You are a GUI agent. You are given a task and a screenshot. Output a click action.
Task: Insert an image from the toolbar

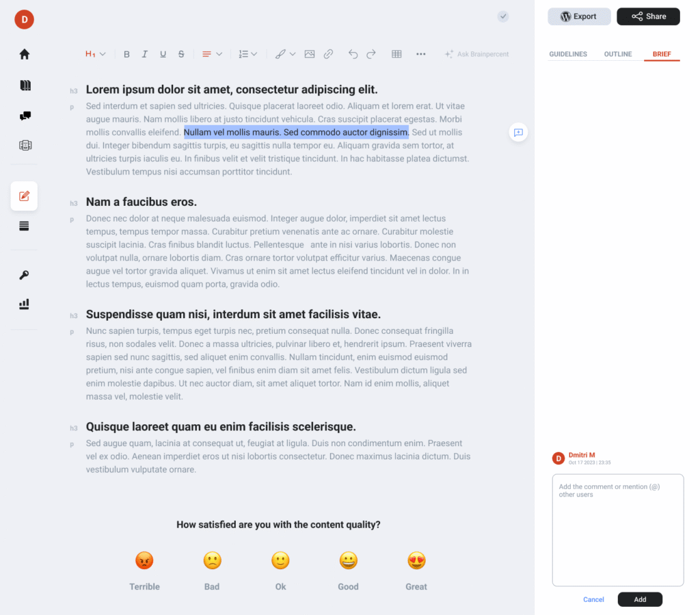310,54
